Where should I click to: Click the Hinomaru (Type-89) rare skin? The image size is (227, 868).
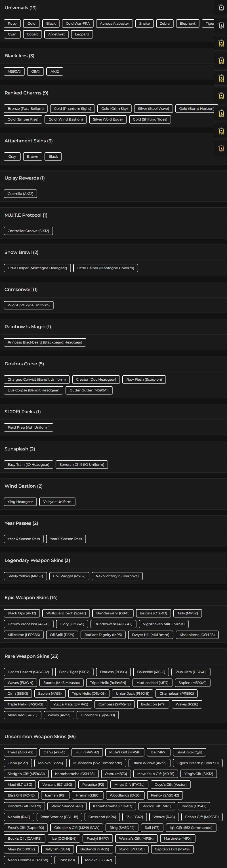tap(98, 715)
